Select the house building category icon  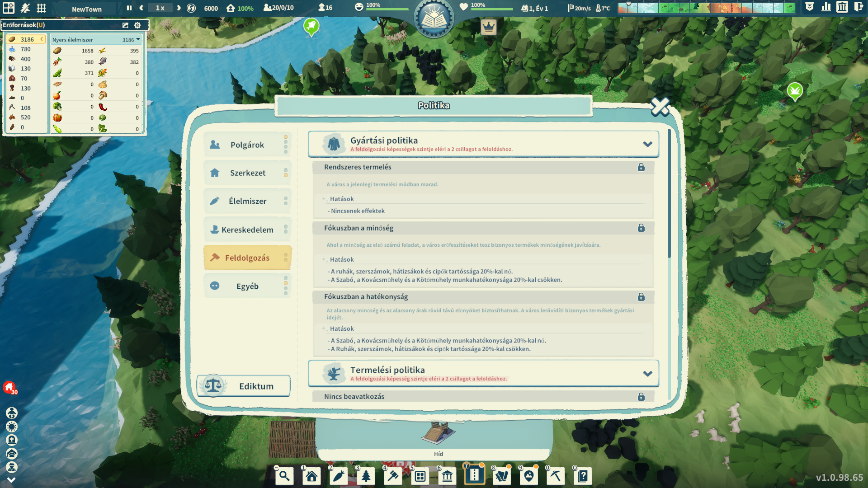pyautogui.click(x=311, y=476)
